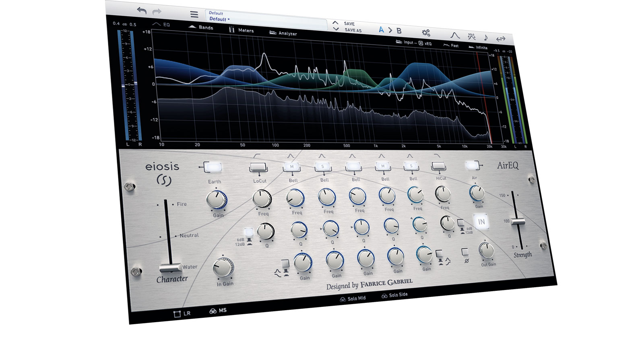Toggle the second Bell band S button

(323, 167)
